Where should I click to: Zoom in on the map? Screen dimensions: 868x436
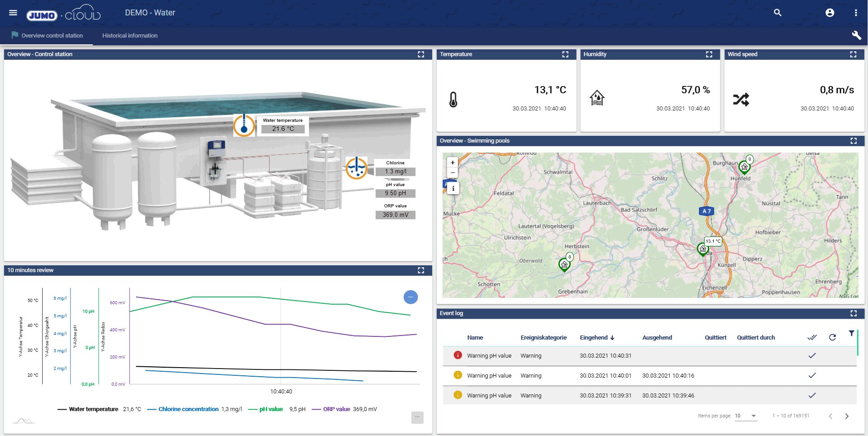[453, 163]
